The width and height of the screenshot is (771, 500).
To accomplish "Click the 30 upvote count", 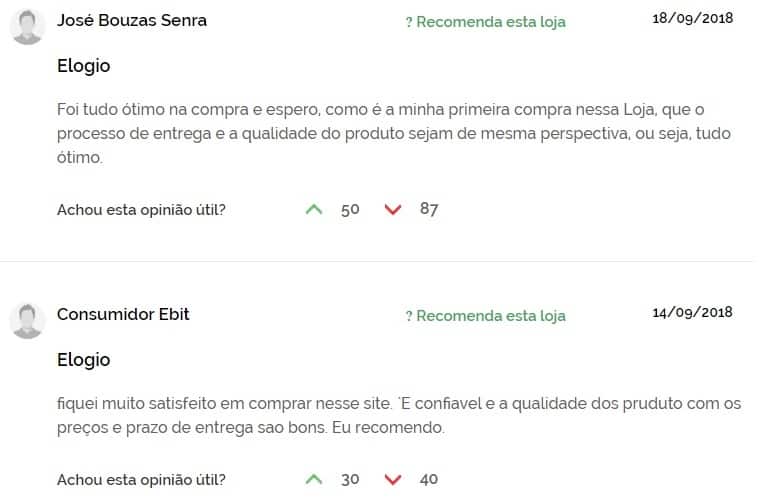I will click(x=350, y=479).
